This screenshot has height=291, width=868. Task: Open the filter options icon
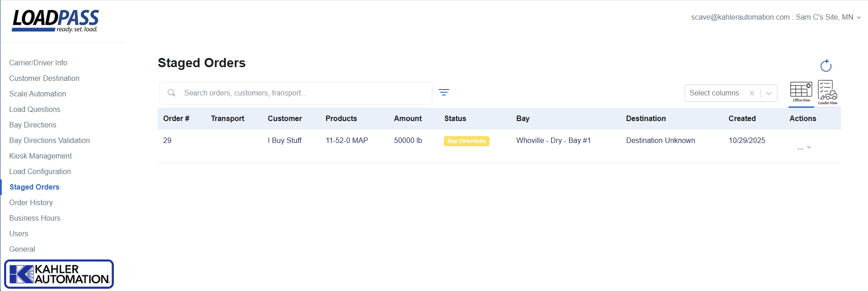pyautogui.click(x=443, y=92)
